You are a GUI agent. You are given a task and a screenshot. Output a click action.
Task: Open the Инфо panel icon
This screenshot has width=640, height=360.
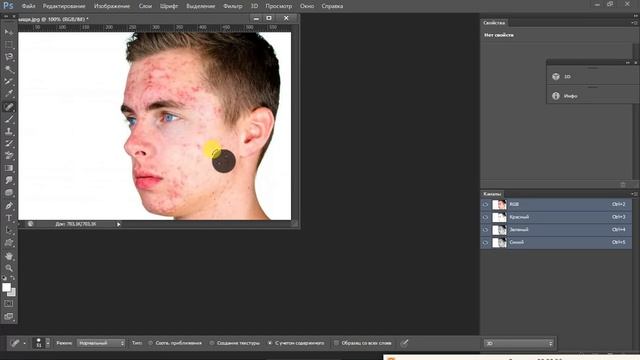(556, 96)
